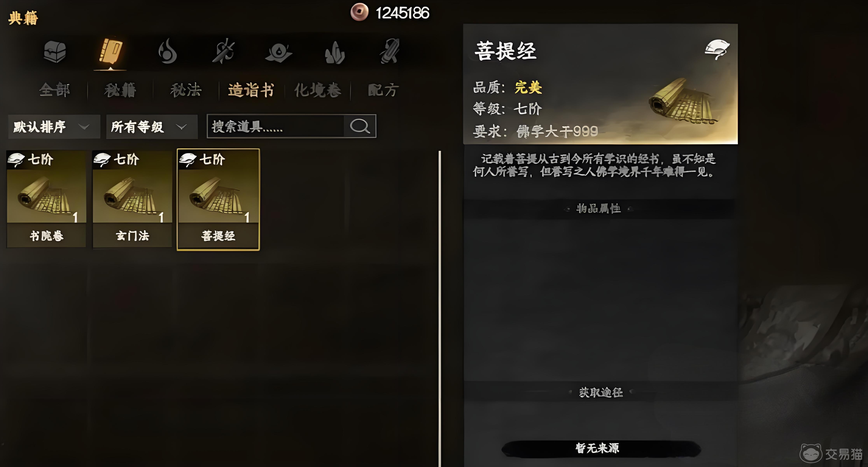
Task: Select the 玄门法 item thumbnail
Action: pyautogui.click(x=132, y=199)
